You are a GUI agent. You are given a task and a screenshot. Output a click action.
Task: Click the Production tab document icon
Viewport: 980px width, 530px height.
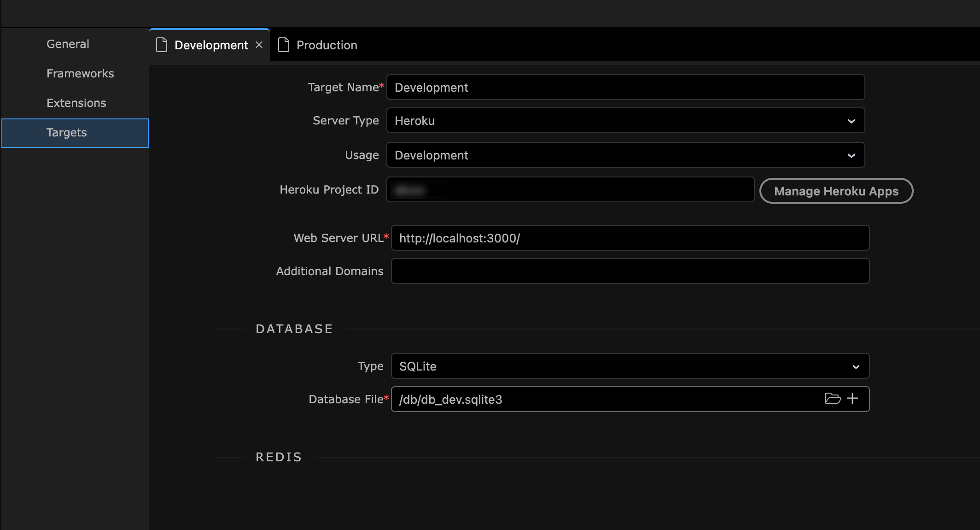[284, 45]
